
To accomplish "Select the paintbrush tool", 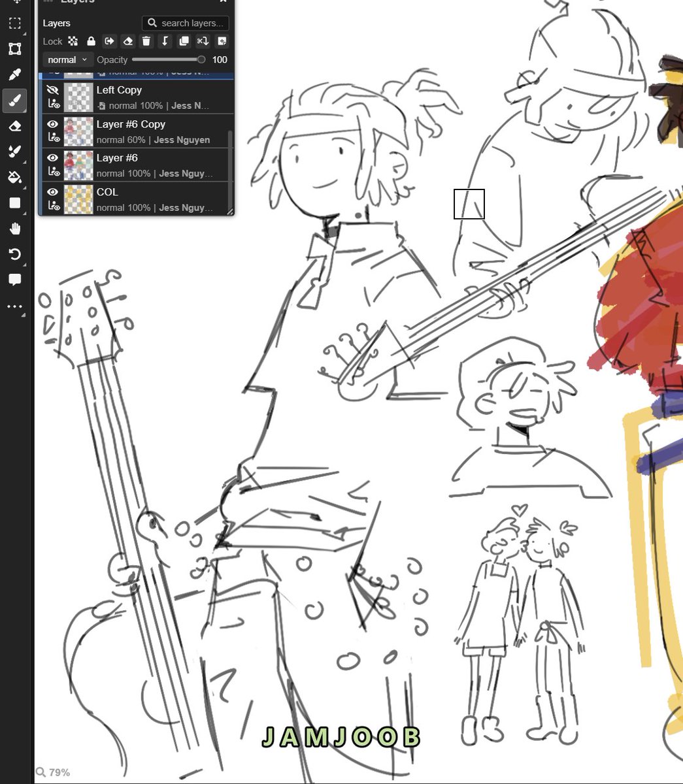I will pos(14,101).
